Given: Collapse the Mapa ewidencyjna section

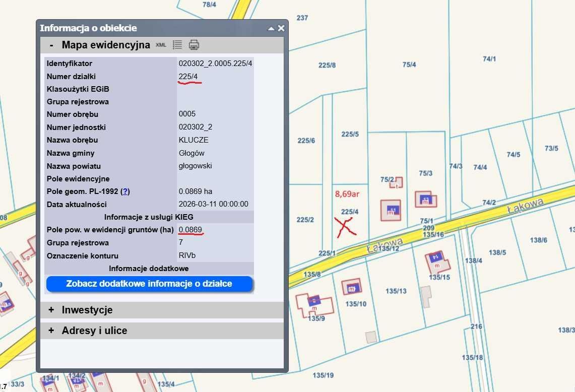Looking at the screenshot, I should click(x=51, y=45).
